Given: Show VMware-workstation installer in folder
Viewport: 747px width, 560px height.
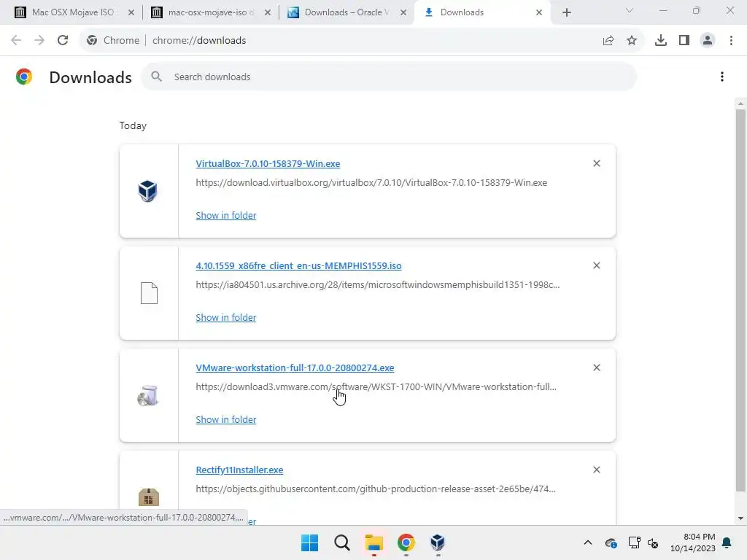Looking at the screenshot, I should tap(226, 419).
